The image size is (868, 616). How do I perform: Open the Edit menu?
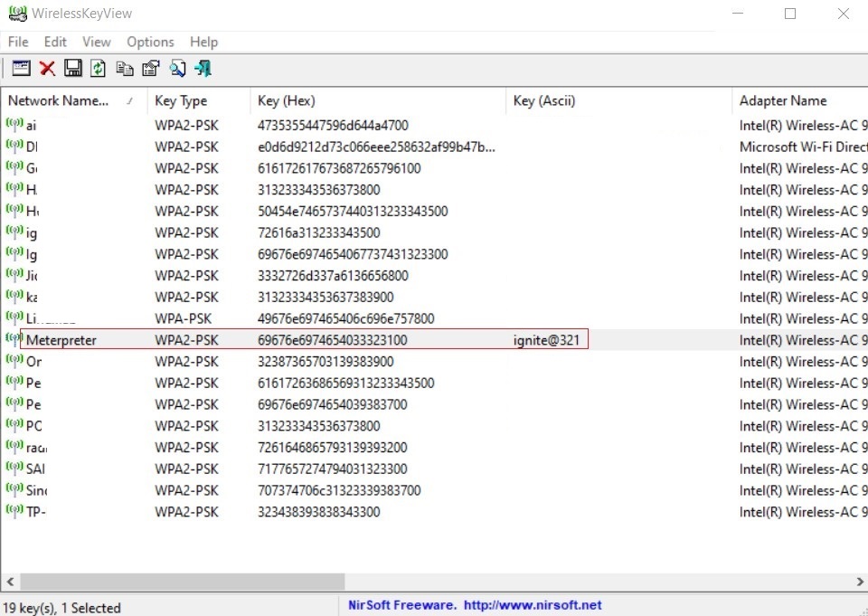point(55,43)
